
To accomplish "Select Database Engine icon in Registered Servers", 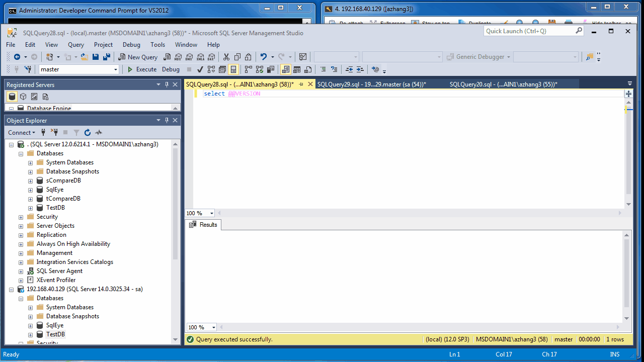I will 12,97.
